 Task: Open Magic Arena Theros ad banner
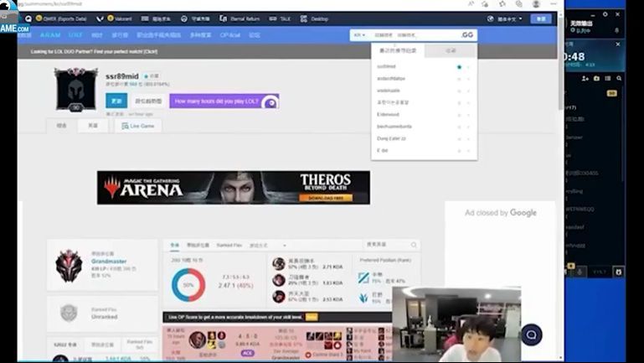tap(234, 188)
